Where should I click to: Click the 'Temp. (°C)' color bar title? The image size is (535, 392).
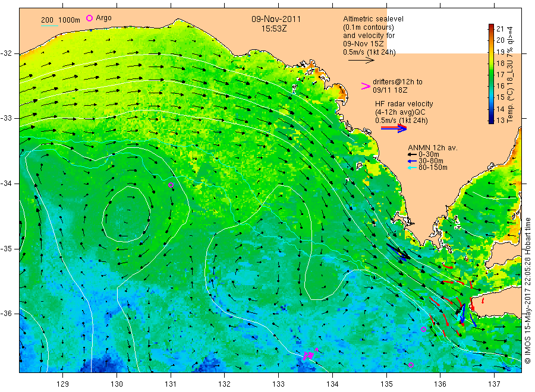click(510, 106)
